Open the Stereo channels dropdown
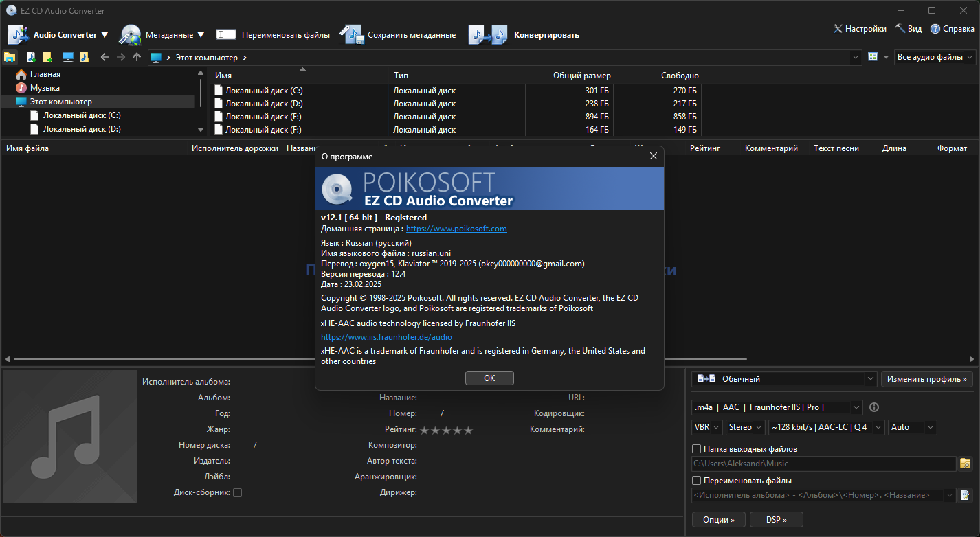The width and height of the screenshot is (980, 537). [x=745, y=427]
